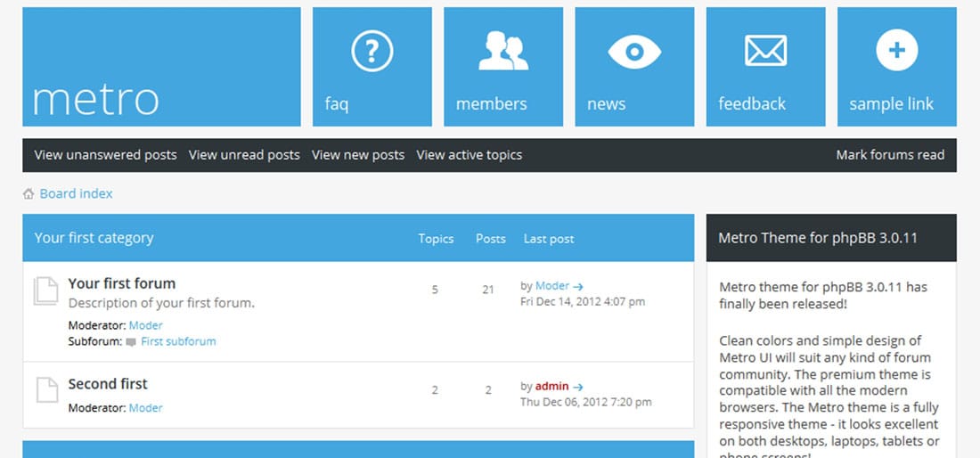This screenshot has height=458, width=980.
Task: Select View active topics
Action: coord(469,155)
